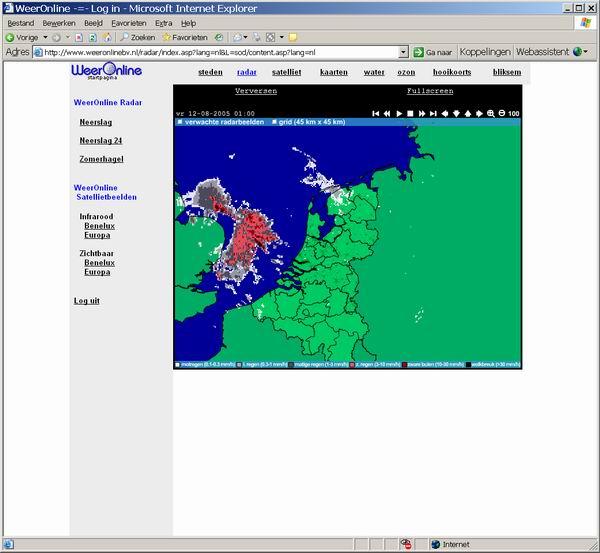Image resolution: width=600 pixels, height=553 pixels.
Task: Stop the radar animation
Action: click(x=410, y=113)
